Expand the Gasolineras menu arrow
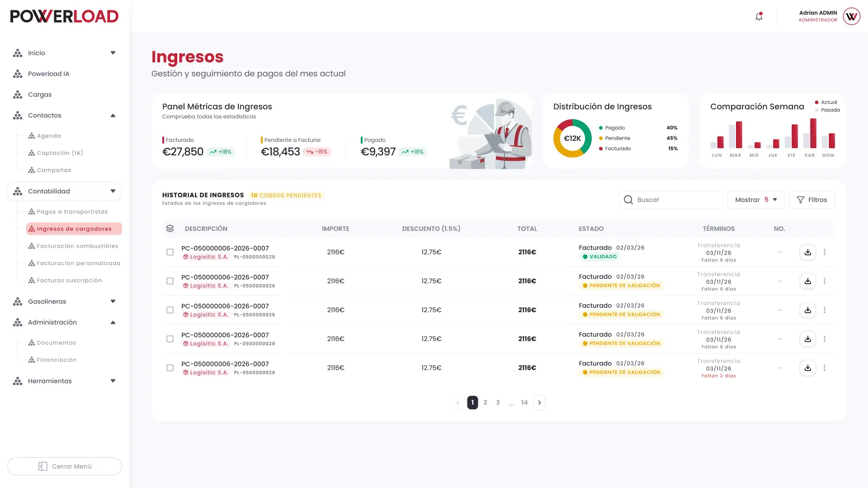This screenshot has height=488, width=868. click(113, 301)
